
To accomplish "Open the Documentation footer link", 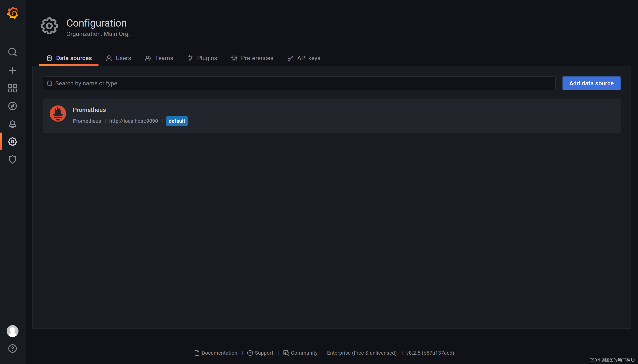I will pyautogui.click(x=216, y=353).
